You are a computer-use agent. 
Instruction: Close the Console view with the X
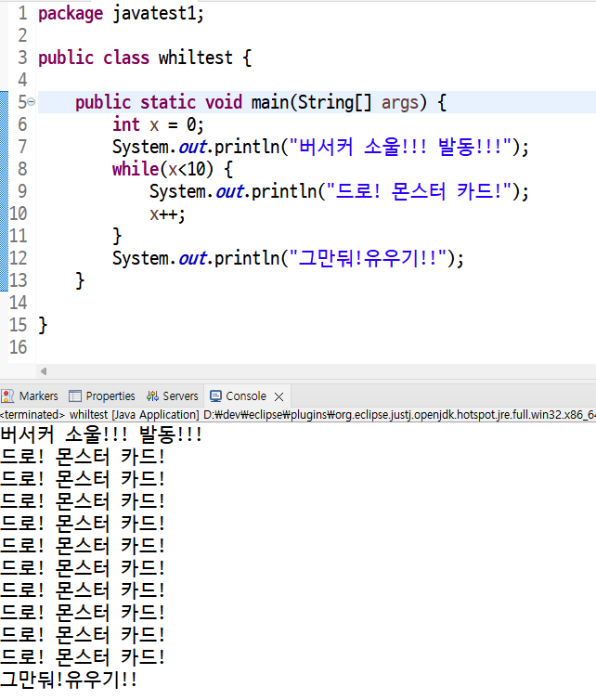[x=279, y=396]
